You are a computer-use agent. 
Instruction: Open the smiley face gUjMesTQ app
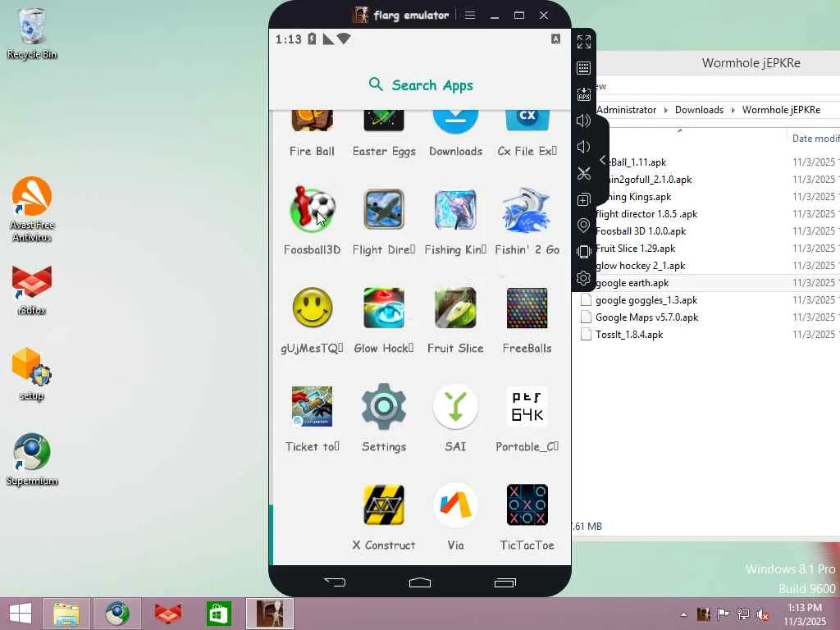(313, 308)
